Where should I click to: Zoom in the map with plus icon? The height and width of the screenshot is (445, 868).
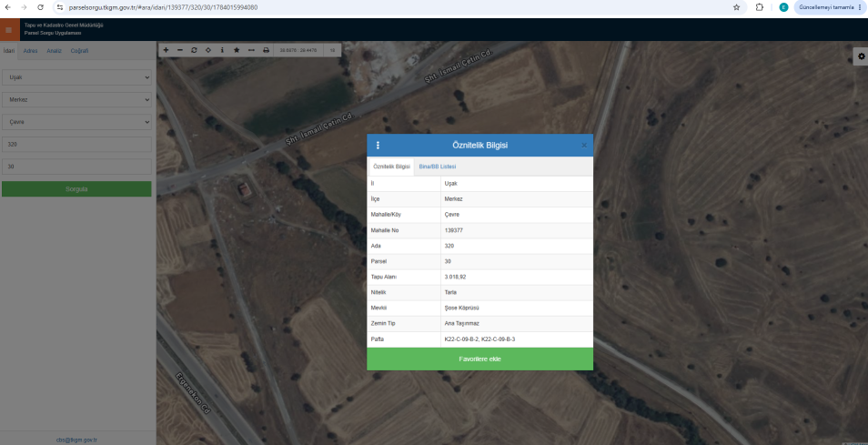coord(166,50)
